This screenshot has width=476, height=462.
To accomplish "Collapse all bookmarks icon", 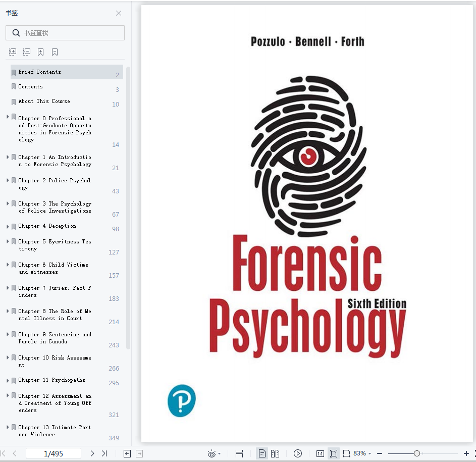I will click(x=27, y=52).
